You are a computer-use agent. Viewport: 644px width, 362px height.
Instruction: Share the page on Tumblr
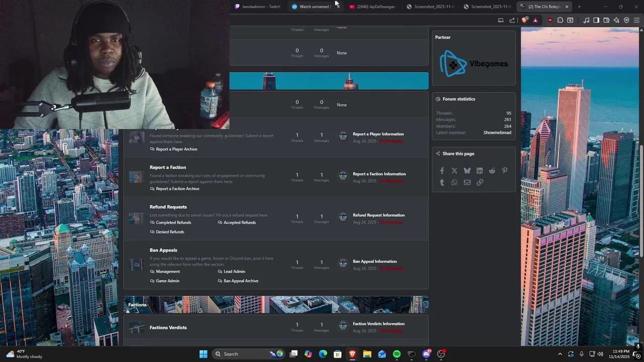442,183
